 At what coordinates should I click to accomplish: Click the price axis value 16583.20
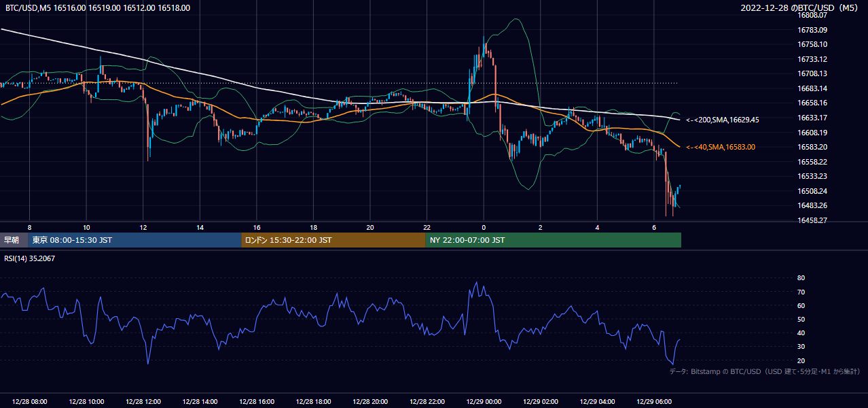[x=812, y=147]
